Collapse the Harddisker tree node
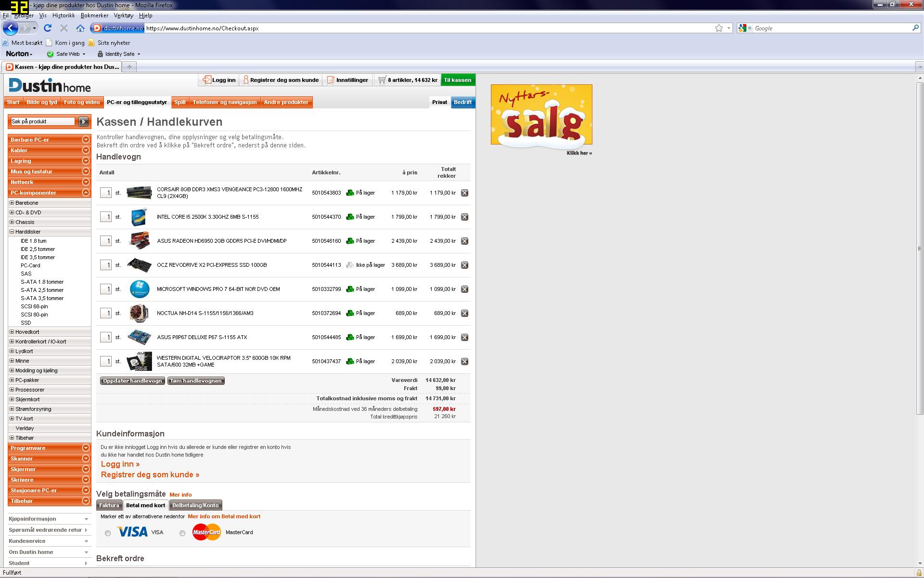Screen dimensions: 924x578 pyautogui.click(x=12, y=232)
